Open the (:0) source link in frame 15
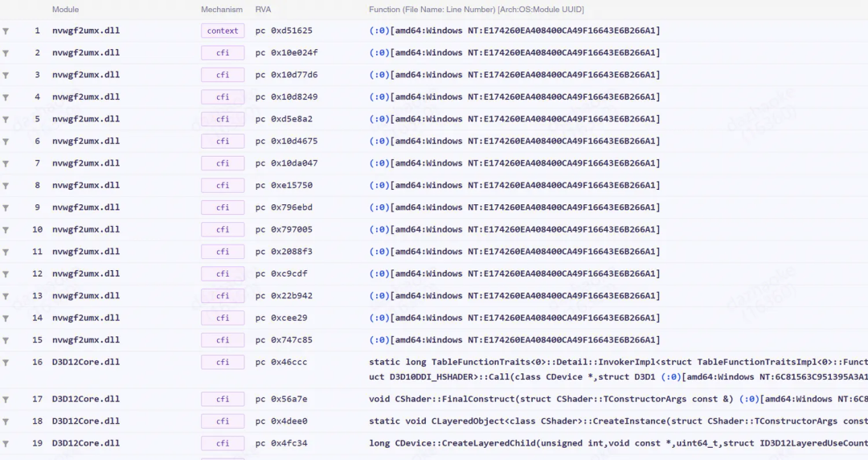 point(379,339)
